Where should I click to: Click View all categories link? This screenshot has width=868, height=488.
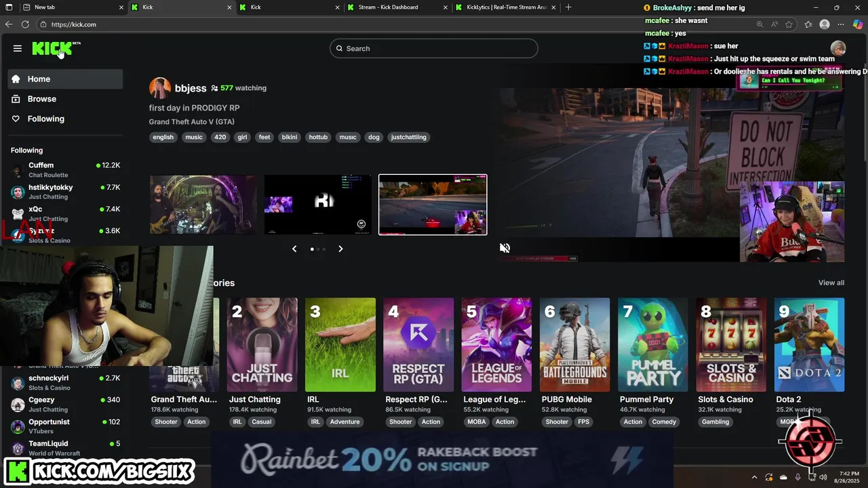click(x=831, y=283)
